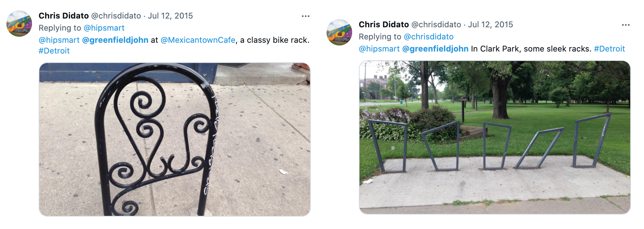Click Chris Didato's avatar on the left tweet
Screen dimensions: 644x229
tap(19, 24)
